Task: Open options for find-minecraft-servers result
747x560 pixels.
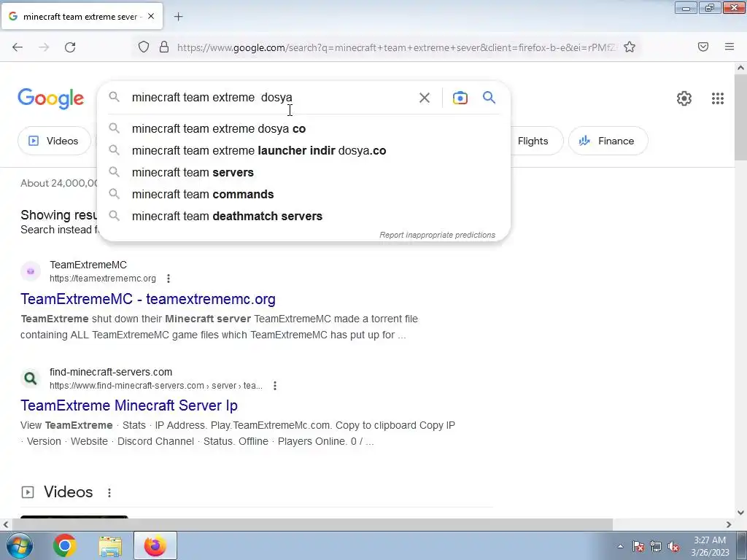Action: pyautogui.click(x=275, y=386)
